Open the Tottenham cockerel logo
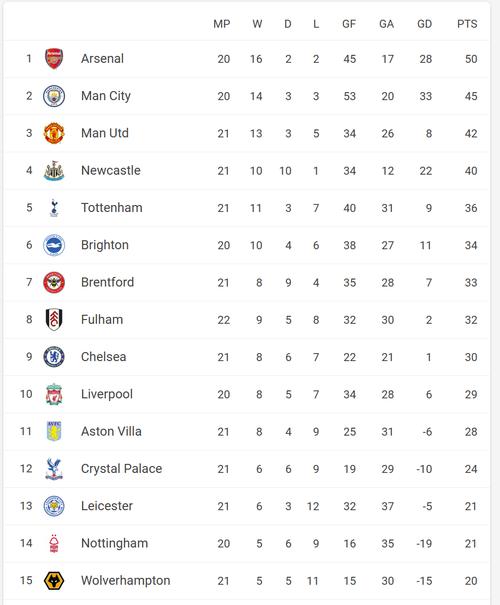This screenshot has width=500, height=605. [x=54, y=208]
